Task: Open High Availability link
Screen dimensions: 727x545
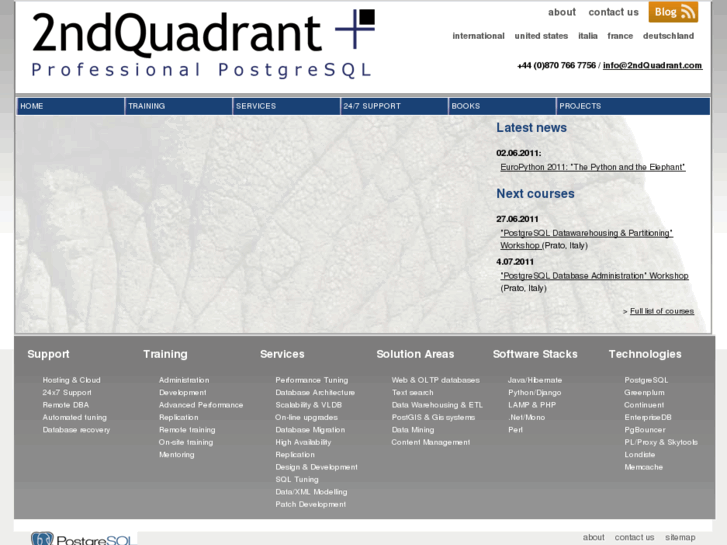Action: coord(303,442)
